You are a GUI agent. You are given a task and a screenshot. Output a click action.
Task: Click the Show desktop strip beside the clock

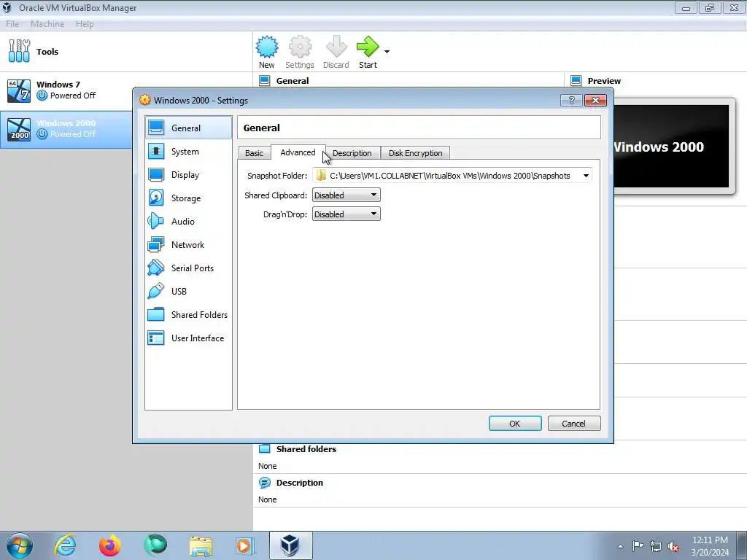[x=742, y=545]
